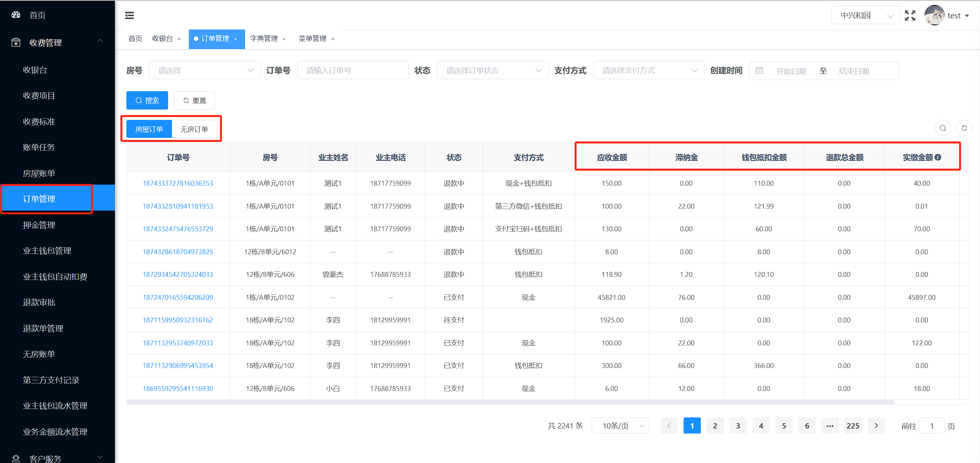Click the 客户服务 icon in sidebar
The image size is (980, 463).
tap(16, 458)
